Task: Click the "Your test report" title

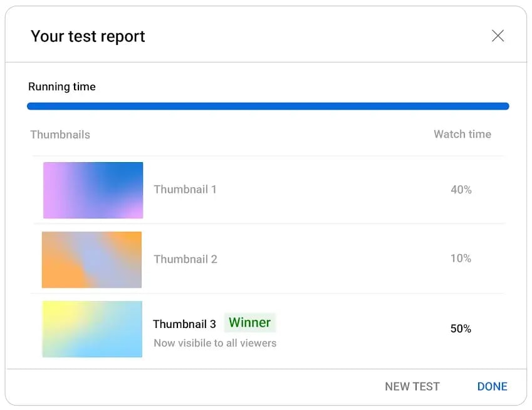Action: click(88, 36)
